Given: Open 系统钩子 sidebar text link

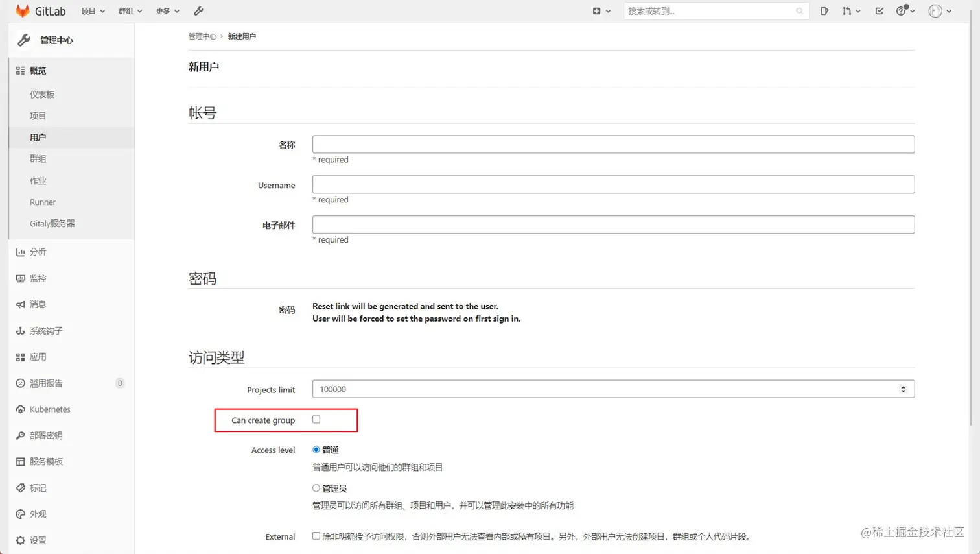Looking at the screenshot, I should [46, 331].
